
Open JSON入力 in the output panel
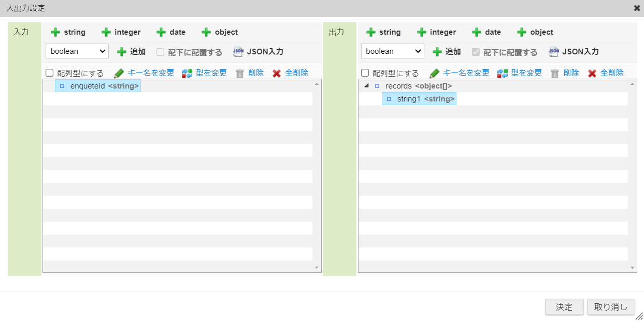pos(574,52)
